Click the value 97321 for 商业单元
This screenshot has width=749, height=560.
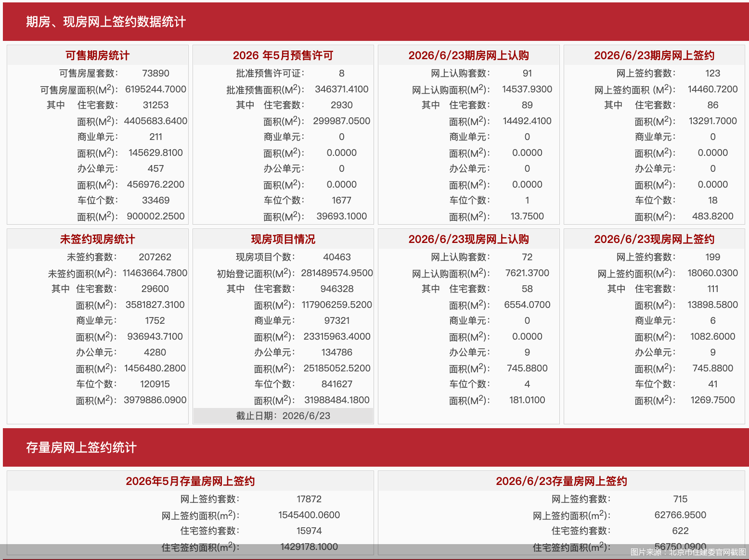[x=337, y=320]
